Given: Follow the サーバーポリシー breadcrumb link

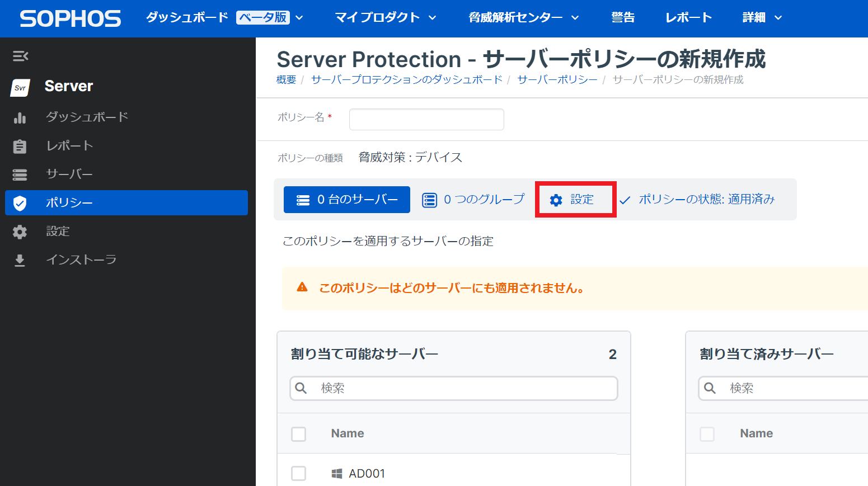Looking at the screenshot, I should pos(557,80).
